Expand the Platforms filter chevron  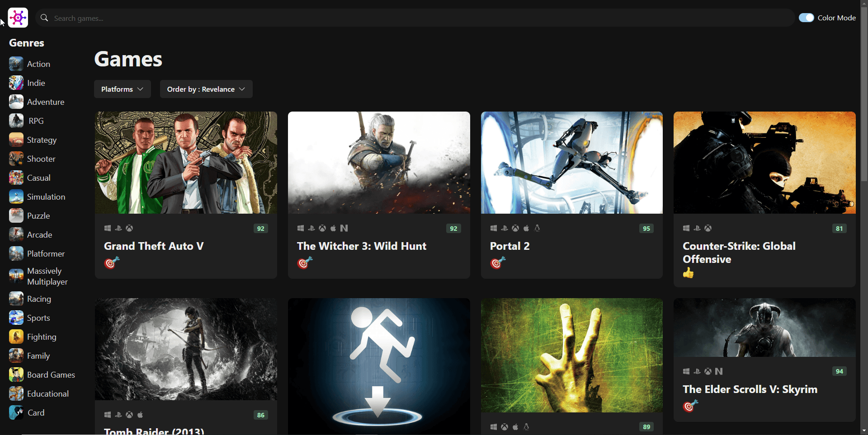141,89
